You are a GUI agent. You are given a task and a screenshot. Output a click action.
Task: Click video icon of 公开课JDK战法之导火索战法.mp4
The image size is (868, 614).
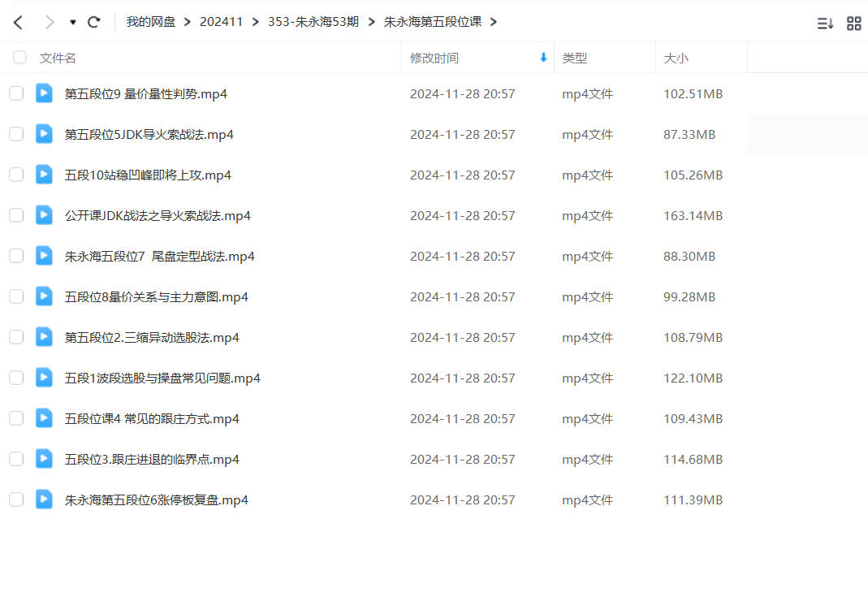[45, 214]
